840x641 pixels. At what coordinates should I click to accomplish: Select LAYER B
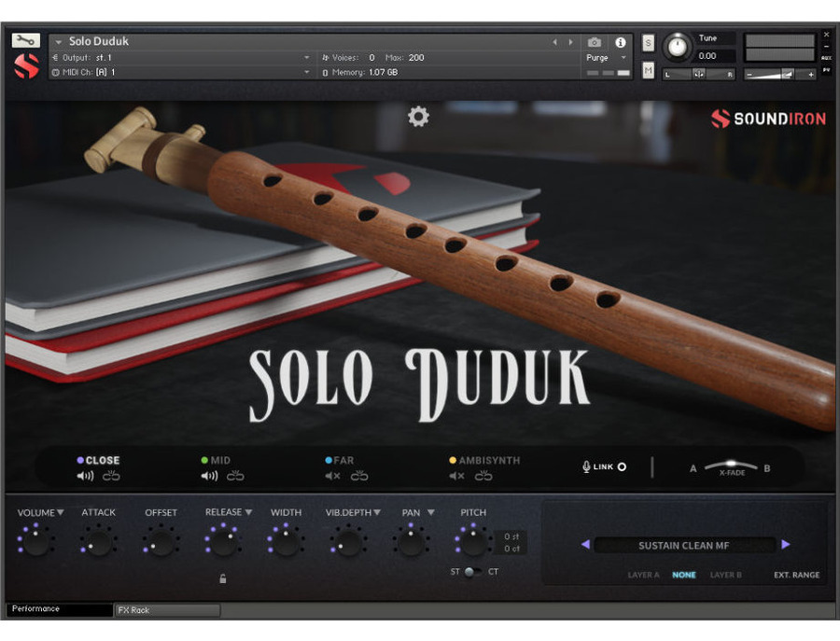(x=726, y=575)
